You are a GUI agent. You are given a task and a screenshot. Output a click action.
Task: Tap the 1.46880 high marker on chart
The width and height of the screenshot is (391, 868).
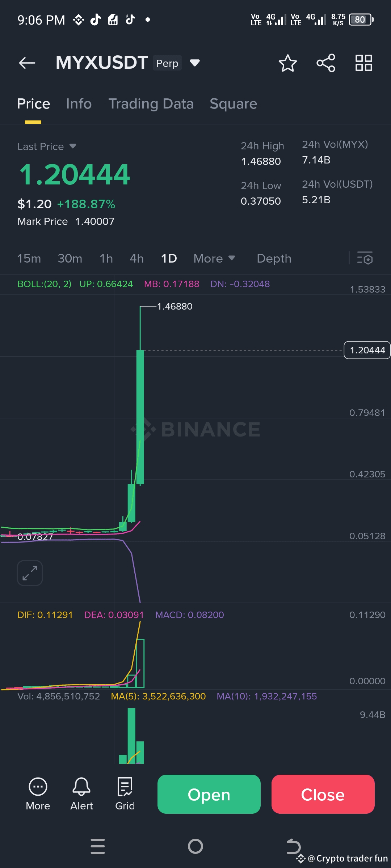click(175, 306)
